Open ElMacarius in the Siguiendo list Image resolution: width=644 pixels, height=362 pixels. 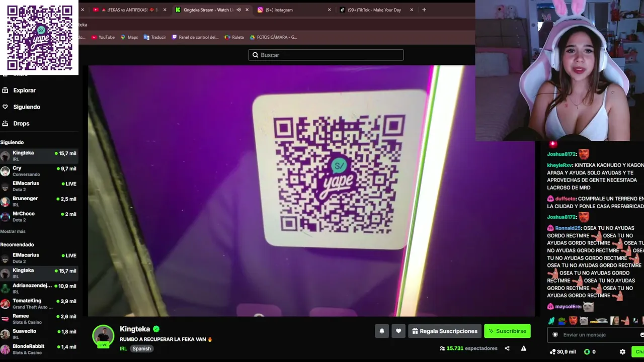tap(39, 187)
